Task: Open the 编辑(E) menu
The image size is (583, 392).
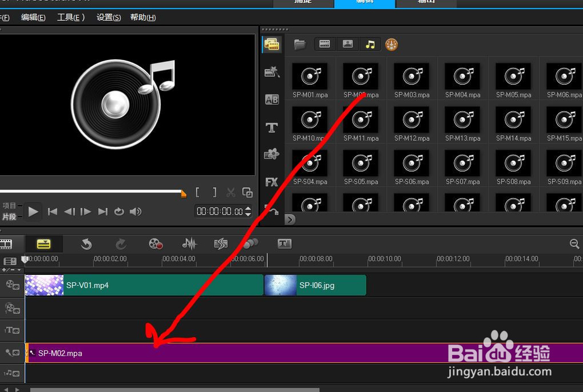Action: tap(33, 17)
